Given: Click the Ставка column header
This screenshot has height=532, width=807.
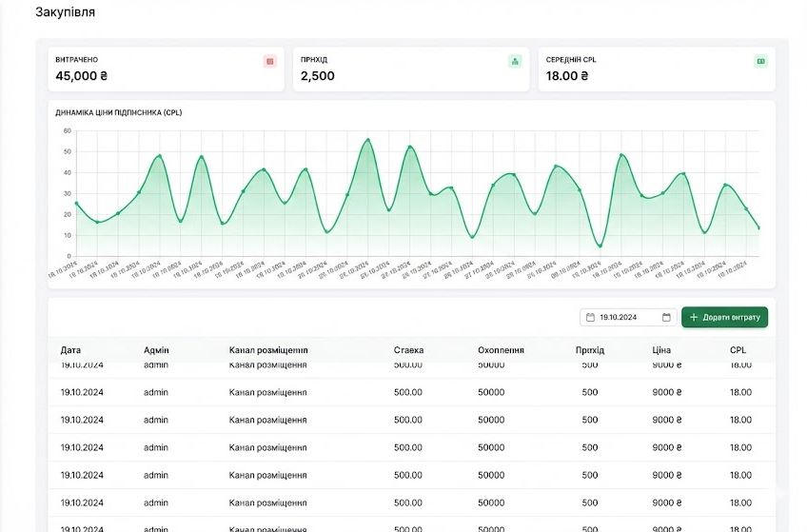Looking at the screenshot, I should pos(408,350).
